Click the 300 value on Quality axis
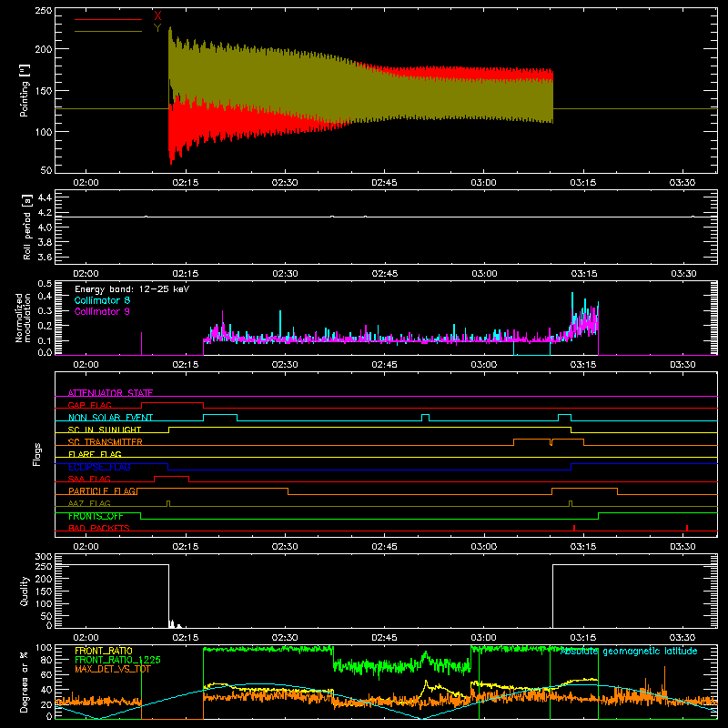This screenshot has height=728, width=728. pos(44,557)
